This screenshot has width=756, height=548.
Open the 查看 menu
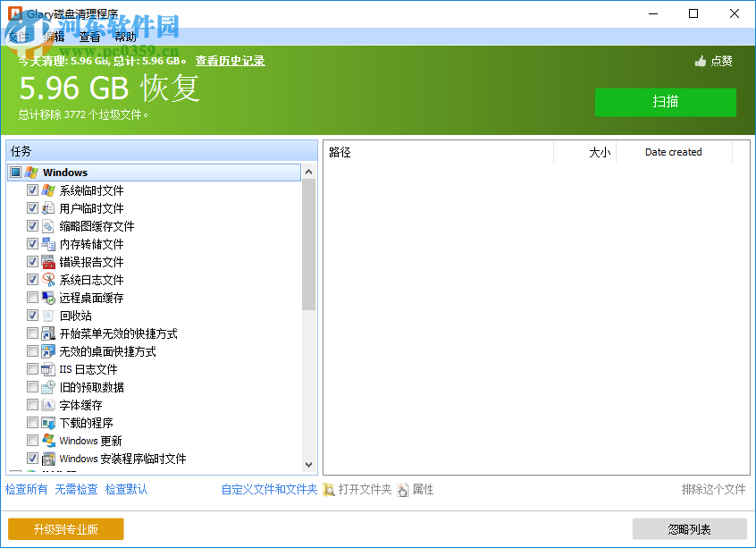point(88,38)
